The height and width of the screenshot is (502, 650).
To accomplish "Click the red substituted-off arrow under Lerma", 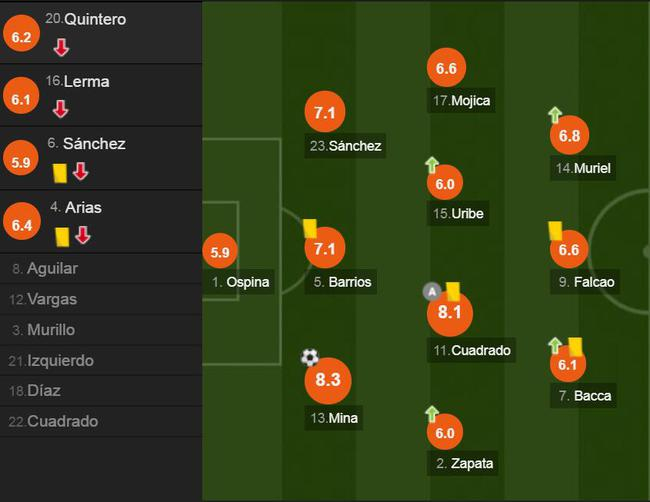I will pyautogui.click(x=61, y=109).
